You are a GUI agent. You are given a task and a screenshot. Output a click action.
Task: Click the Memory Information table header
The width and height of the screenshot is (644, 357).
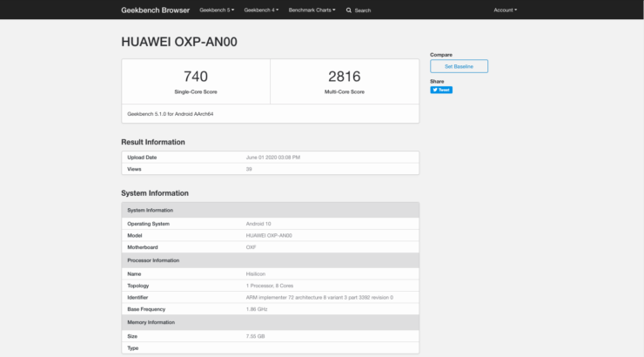coord(271,322)
